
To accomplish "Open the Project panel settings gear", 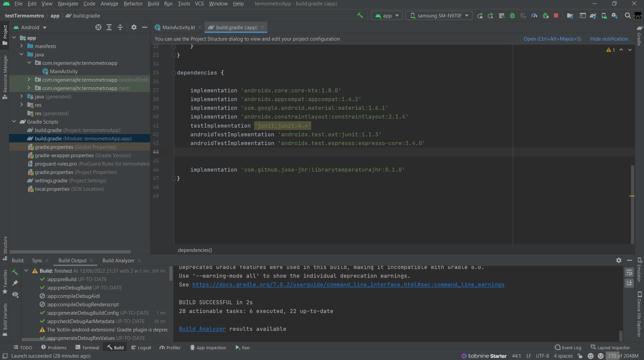I will pyautogui.click(x=134, y=27).
